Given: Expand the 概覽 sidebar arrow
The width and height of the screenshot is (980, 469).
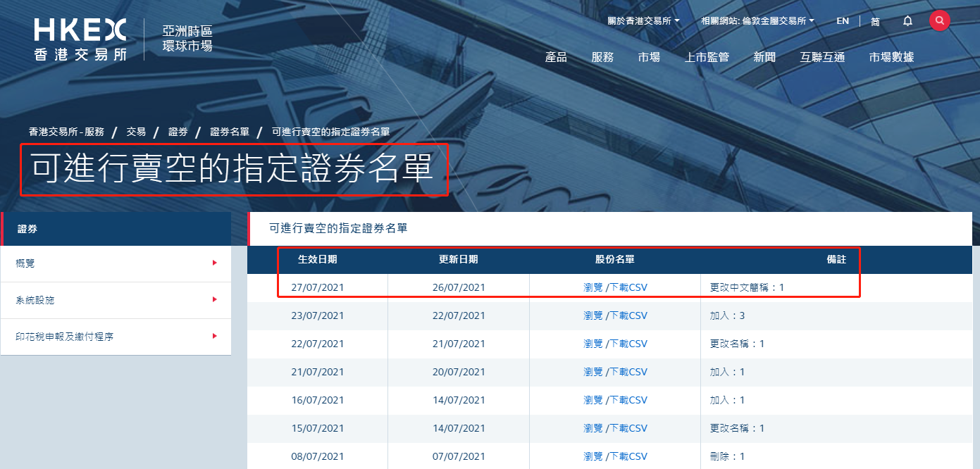Looking at the screenshot, I should click(214, 263).
